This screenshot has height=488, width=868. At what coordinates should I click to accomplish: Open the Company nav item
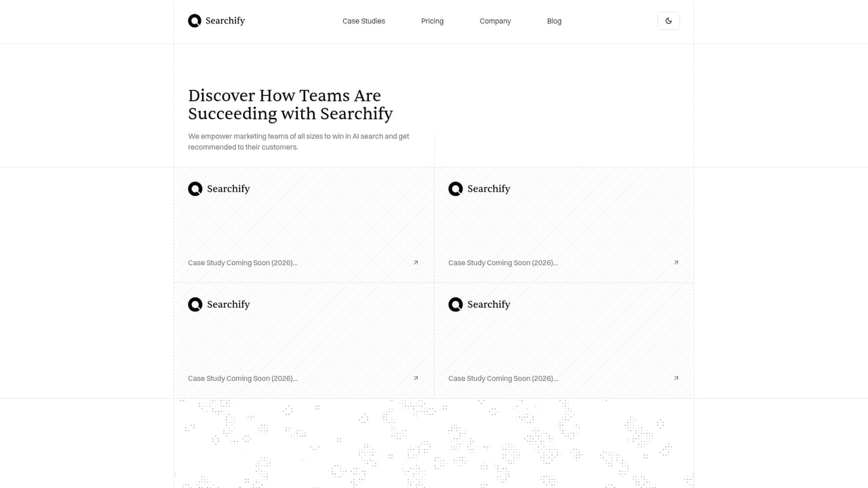[495, 21]
